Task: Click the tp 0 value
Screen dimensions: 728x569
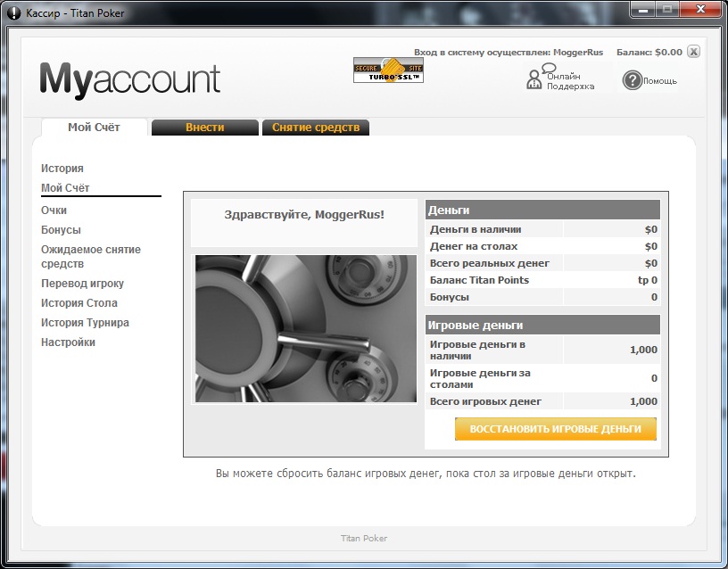Action: coord(648,280)
